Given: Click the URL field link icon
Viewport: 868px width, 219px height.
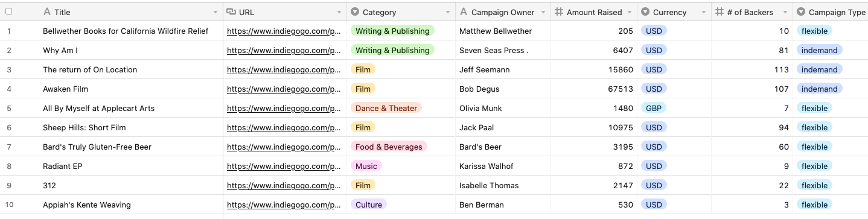Looking at the screenshot, I should point(231,12).
